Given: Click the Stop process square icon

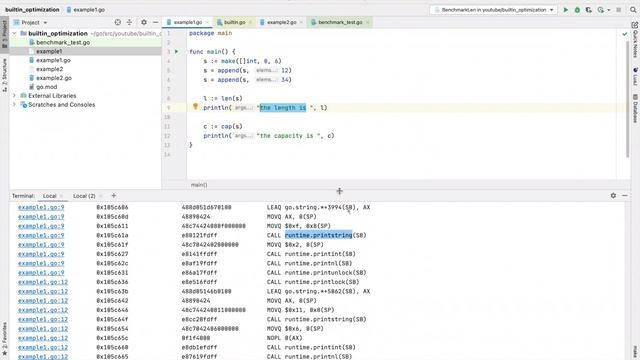Looking at the screenshot, I should (619, 10).
